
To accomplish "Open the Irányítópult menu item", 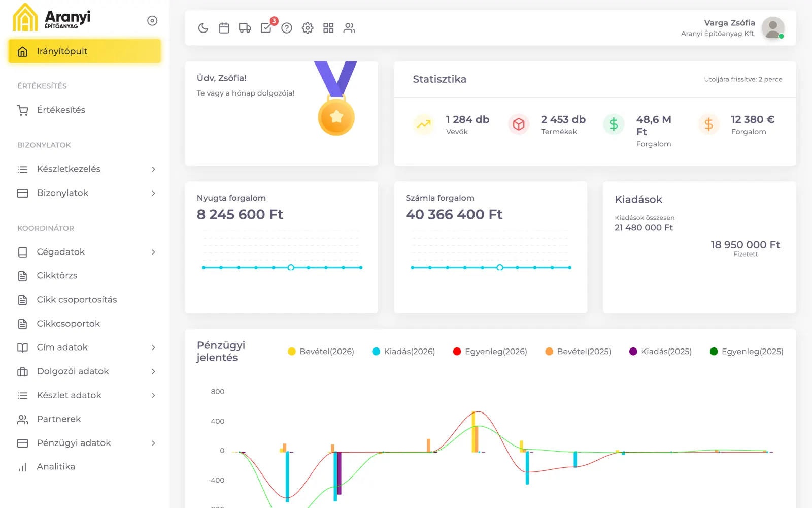I will pos(85,51).
